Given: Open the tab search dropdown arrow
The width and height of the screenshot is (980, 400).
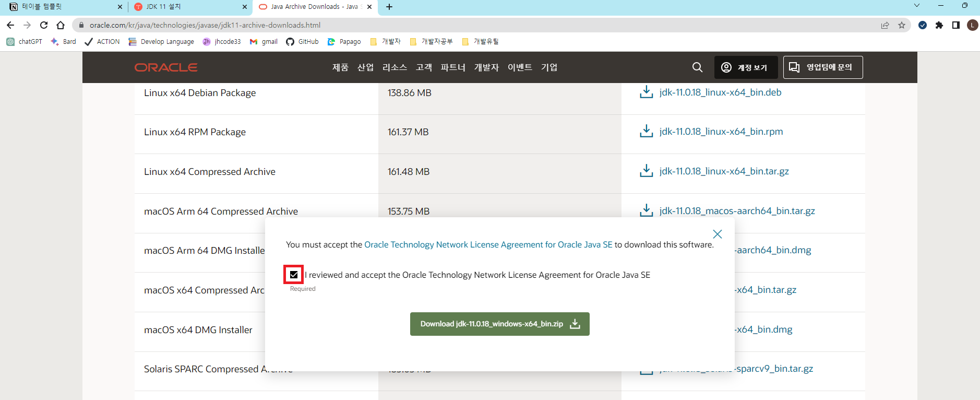Looking at the screenshot, I should point(917,6).
